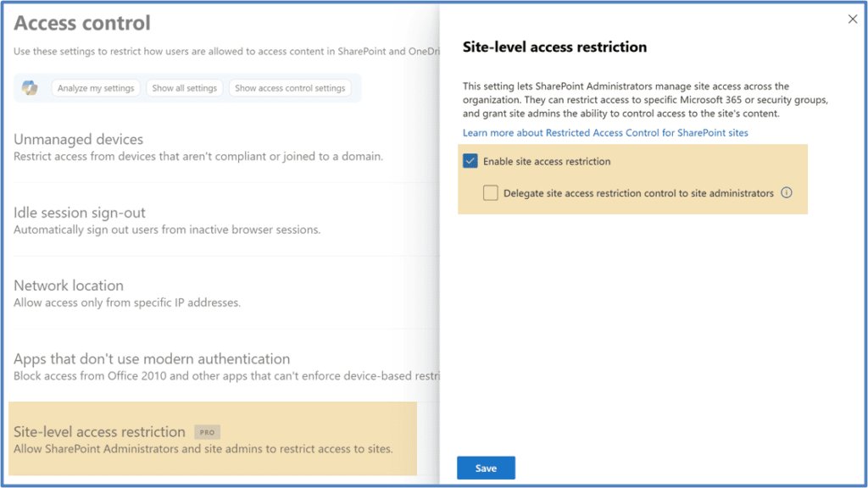Open Learn more about Restricted Access Control link
868x488 pixels.
[x=605, y=133]
